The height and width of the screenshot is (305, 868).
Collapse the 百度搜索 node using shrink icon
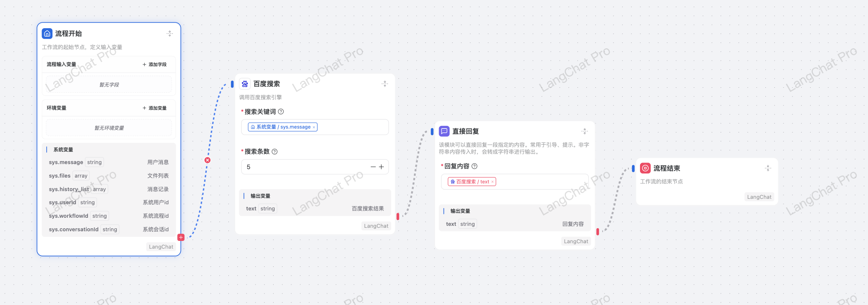click(x=385, y=84)
